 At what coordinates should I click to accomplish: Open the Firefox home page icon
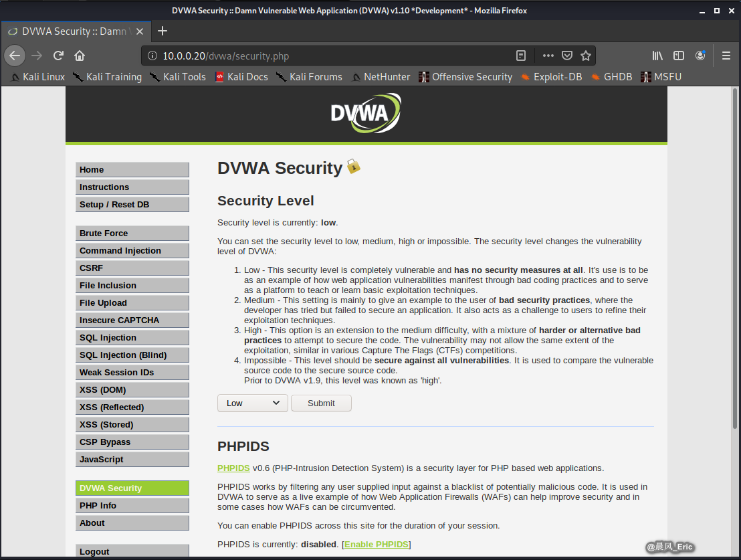80,56
